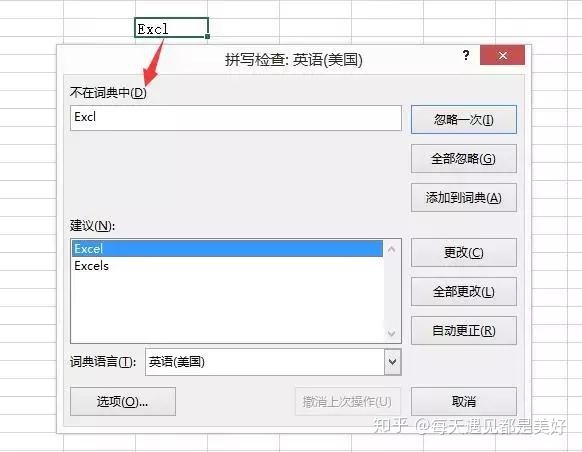Viewport: 582px width, 452px height.
Task: Click the grayed 撤消上次操作 (Undo Last) button
Action: 347,401
